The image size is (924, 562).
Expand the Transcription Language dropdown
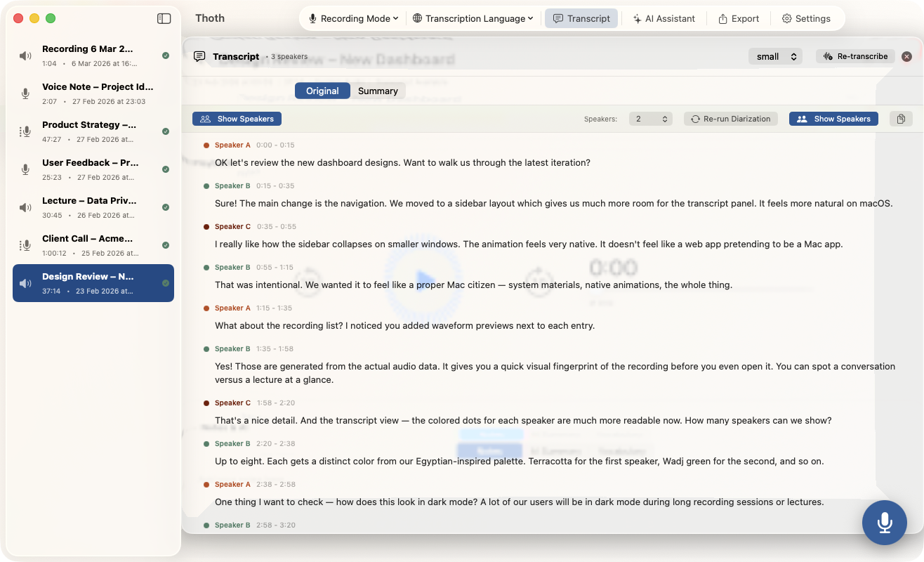pos(473,19)
